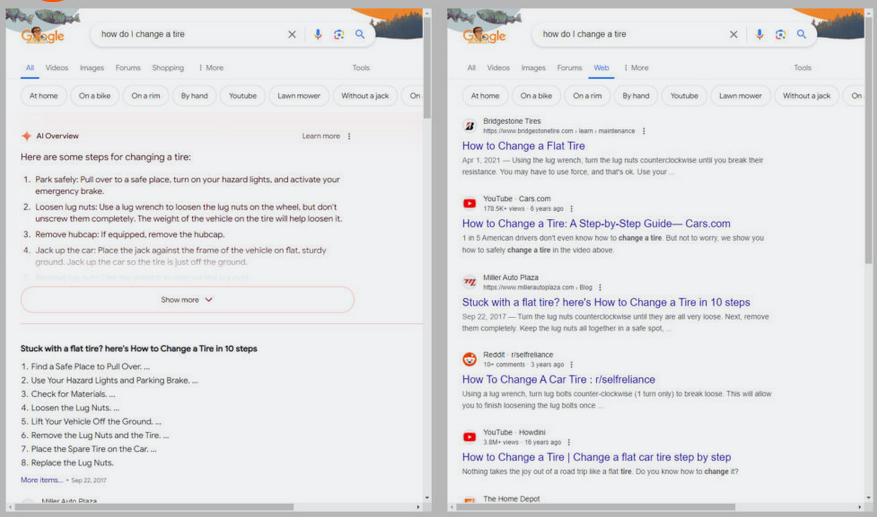Open 'How to Change a Flat Tire' result
The image size is (877, 517).
point(524,146)
